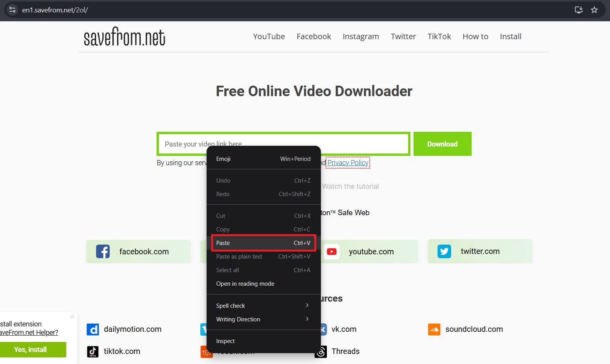This screenshot has width=610, height=364.
Task: Click the Dailymotion logo icon
Action: coord(93,329)
